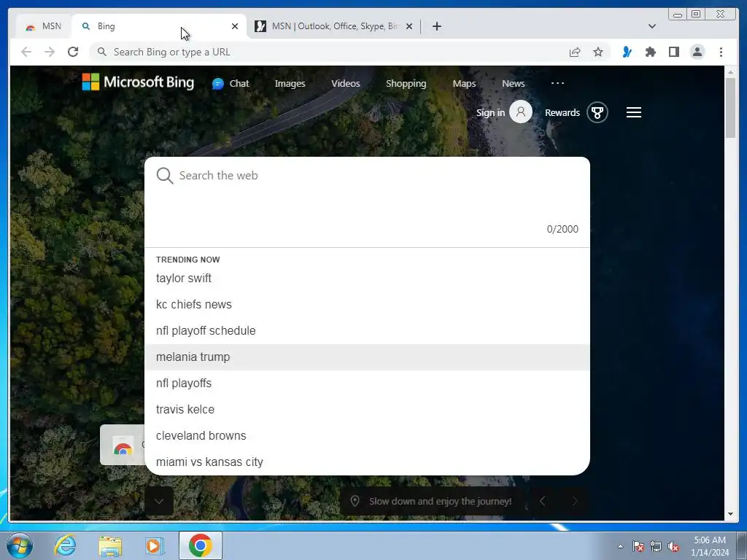Open the Bing hamburger menu
This screenshot has height=560, width=747.
coord(634,112)
